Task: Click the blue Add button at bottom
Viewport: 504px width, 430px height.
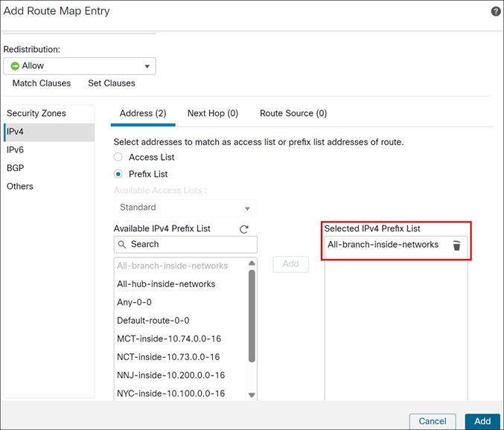Action: coord(482,421)
